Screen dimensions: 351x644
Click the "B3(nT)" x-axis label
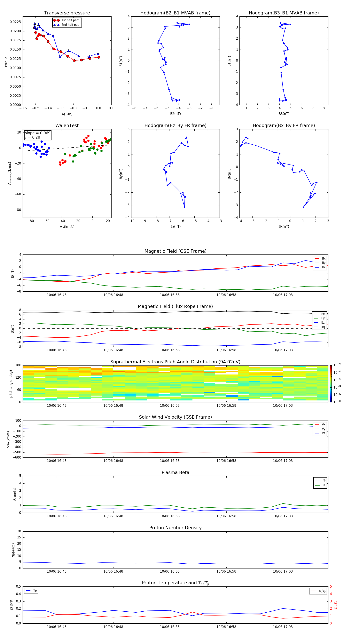(x=284, y=114)
